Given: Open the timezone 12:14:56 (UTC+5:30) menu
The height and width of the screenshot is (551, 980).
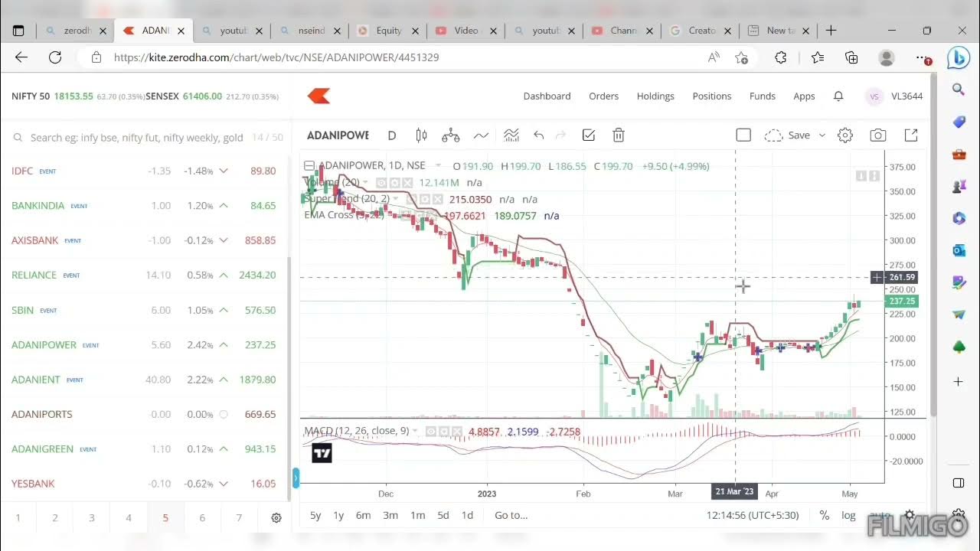Looking at the screenshot, I should click(x=753, y=516).
